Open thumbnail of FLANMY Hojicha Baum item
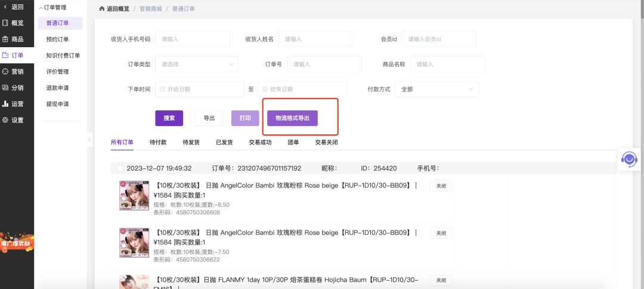Screen dimensions: 644x289 point(134,282)
